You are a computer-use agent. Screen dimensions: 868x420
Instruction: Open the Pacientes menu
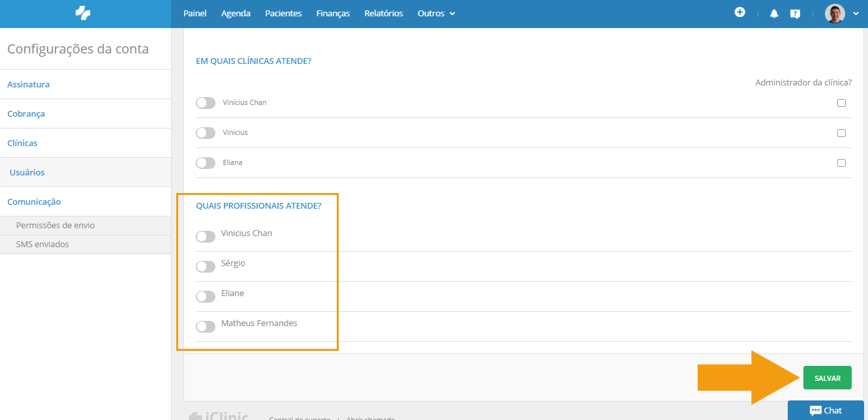tap(283, 13)
